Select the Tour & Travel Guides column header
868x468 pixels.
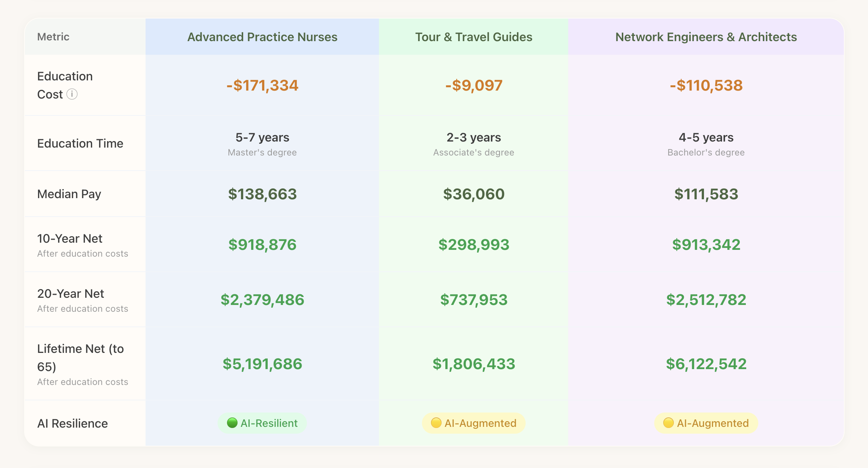pos(474,37)
